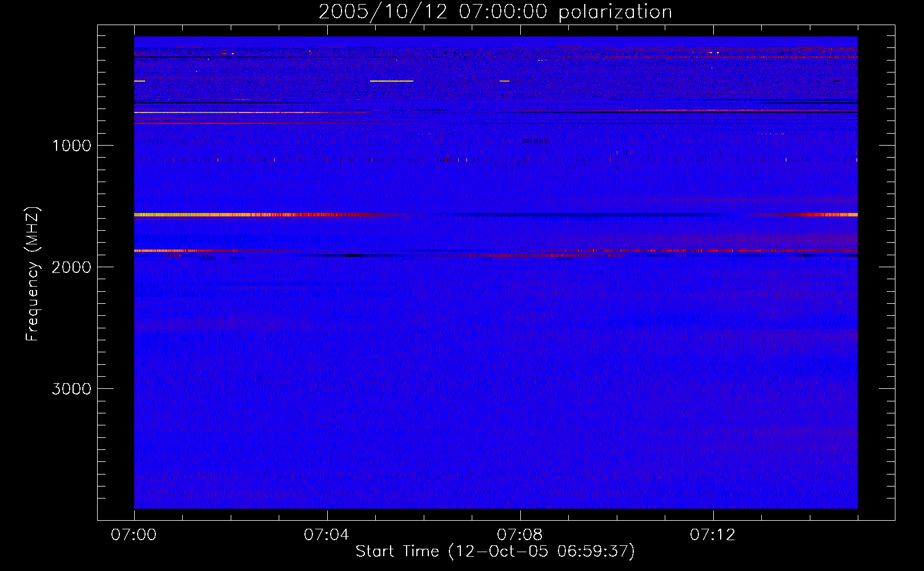Click the plot title '2005/10/12 07:00:00 polarization'
The width and height of the screenshot is (924, 571).
(x=495, y=12)
